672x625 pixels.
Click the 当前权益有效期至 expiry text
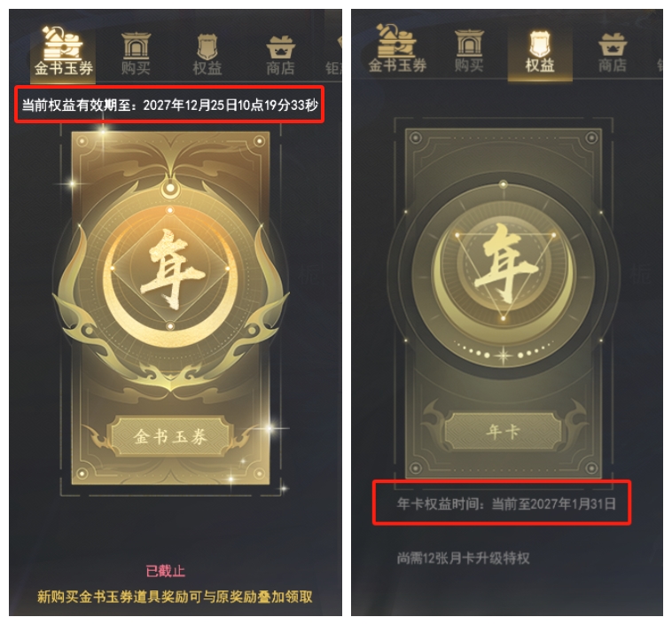(169, 105)
